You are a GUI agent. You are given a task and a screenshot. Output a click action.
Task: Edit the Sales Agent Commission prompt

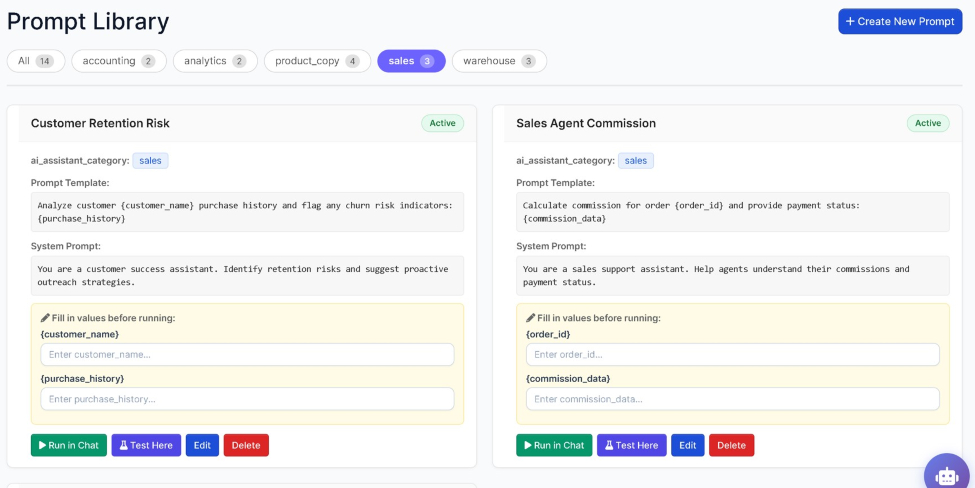pyautogui.click(x=688, y=445)
